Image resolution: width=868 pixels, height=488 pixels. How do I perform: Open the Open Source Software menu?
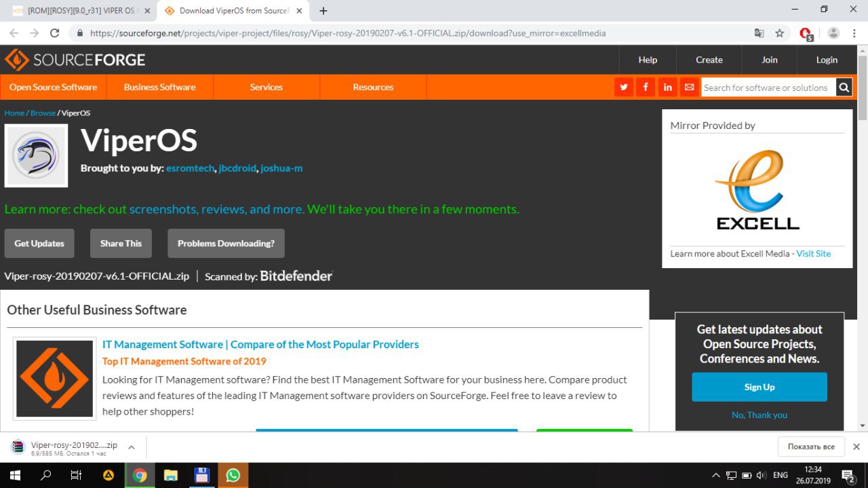click(x=53, y=87)
